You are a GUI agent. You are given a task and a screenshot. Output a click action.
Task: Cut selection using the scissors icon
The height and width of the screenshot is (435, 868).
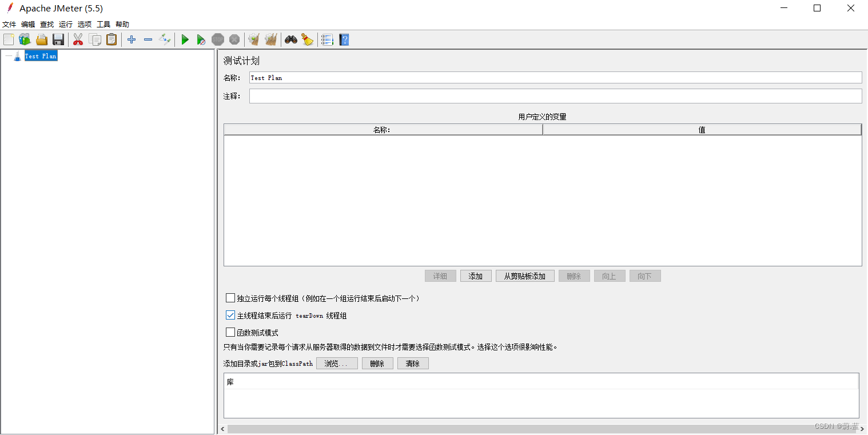pyautogui.click(x=78, y=39)
